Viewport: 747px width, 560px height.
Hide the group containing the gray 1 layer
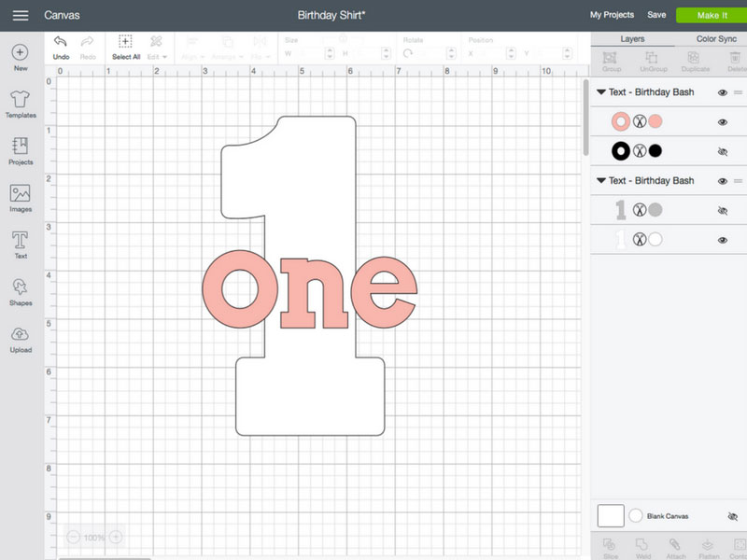722,181
